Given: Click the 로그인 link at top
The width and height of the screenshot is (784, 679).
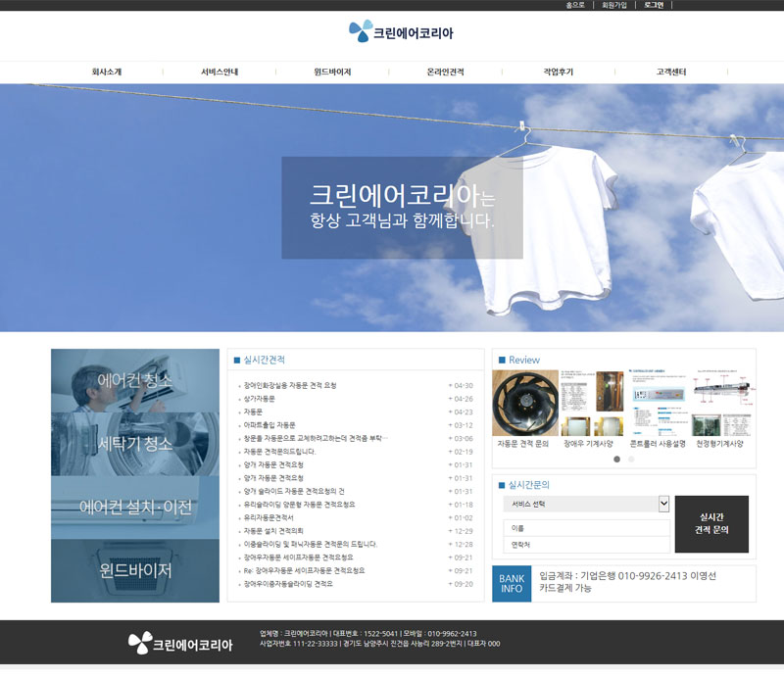Looking at the screenshot, I should (654, 5).
